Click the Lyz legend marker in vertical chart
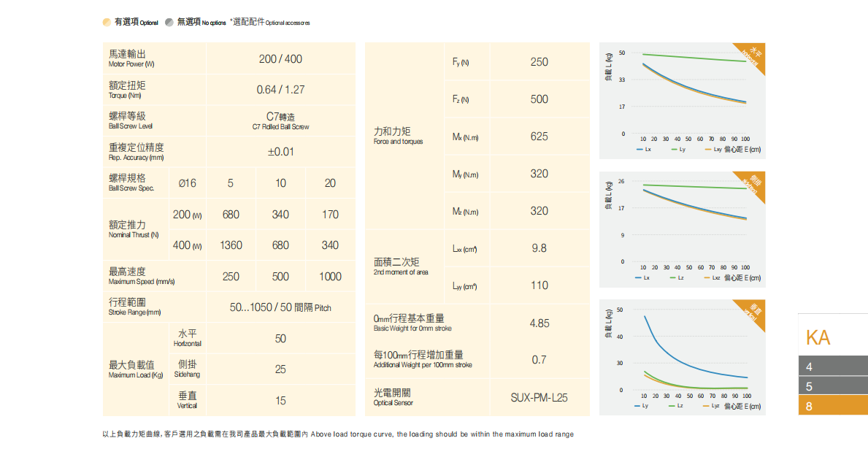The width and height of the screenshot is (868, 449). pyautogui.click(x=707, y=405)
